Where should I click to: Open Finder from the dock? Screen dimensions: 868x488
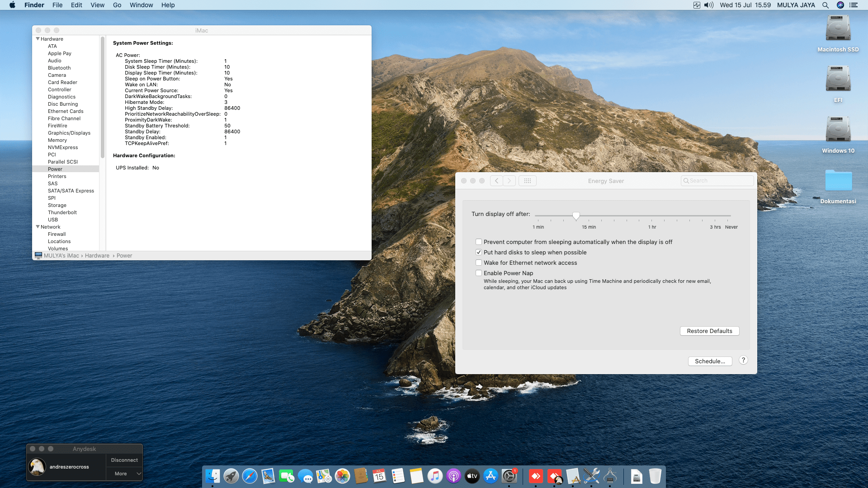[x=212, y=476]
